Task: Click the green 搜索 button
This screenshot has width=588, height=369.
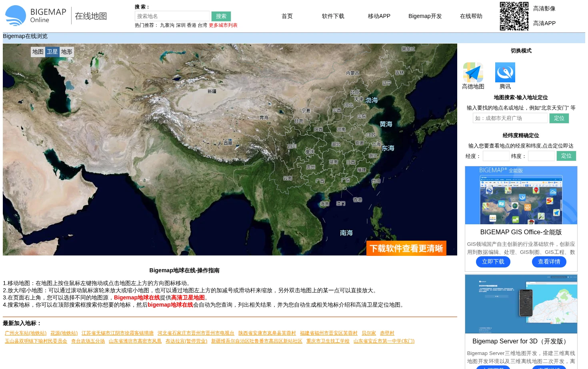Action: click(221, 16)
